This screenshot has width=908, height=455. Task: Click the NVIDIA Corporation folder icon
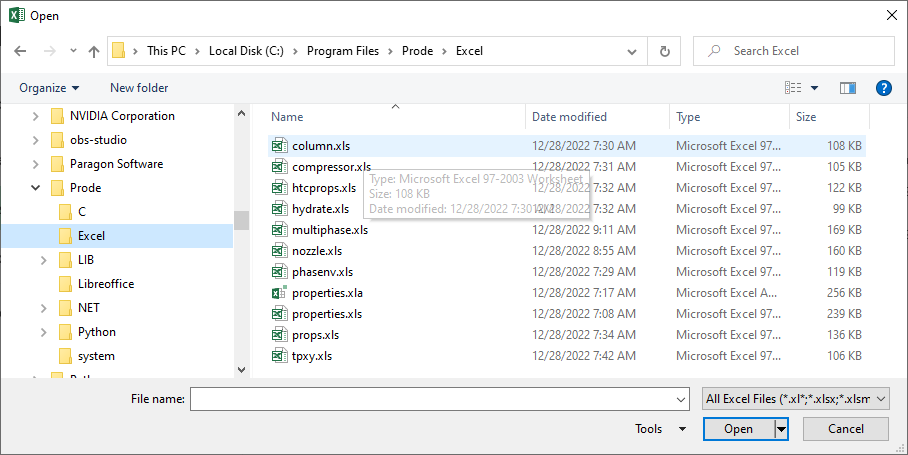pyautogui.click(x=57, y=116)
